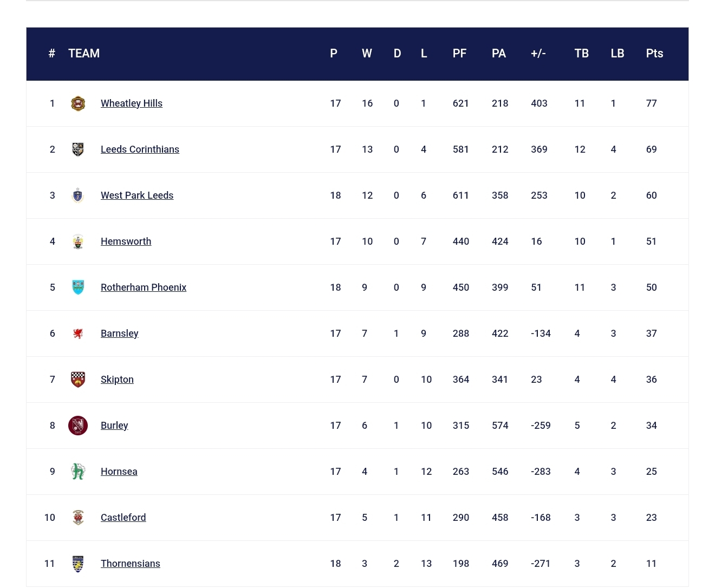
Task: Click the Barnsley red dragon logo
Action: (x=78, y=334)
